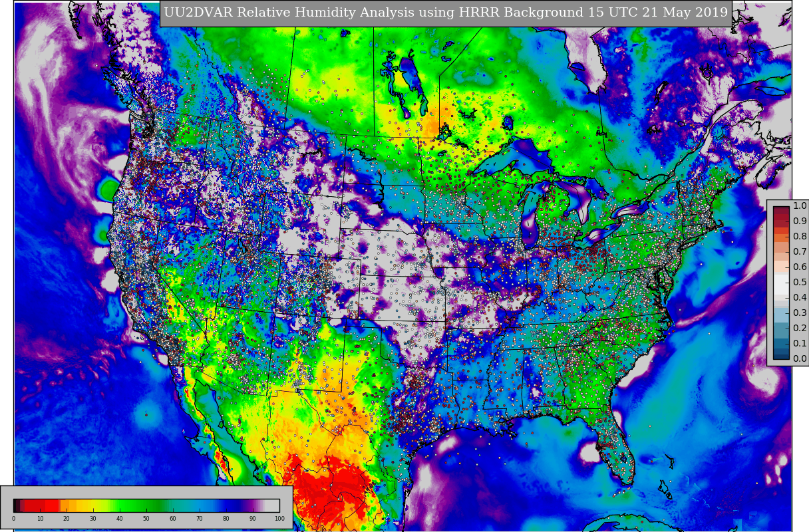Select the '50' tick label on humidity colorbar
This screenshot has height=532, width=809.
(146, 519)
